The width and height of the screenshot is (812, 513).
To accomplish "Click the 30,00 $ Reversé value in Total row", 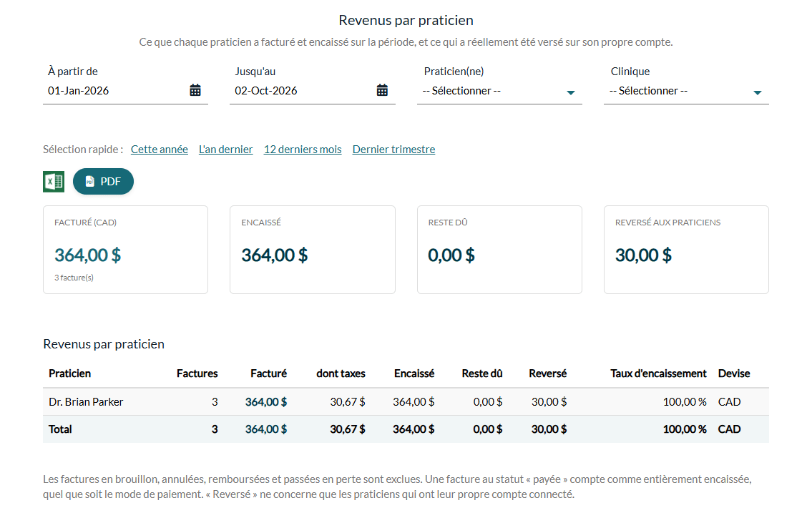I will pyautogui.click(x=549, y=429).
